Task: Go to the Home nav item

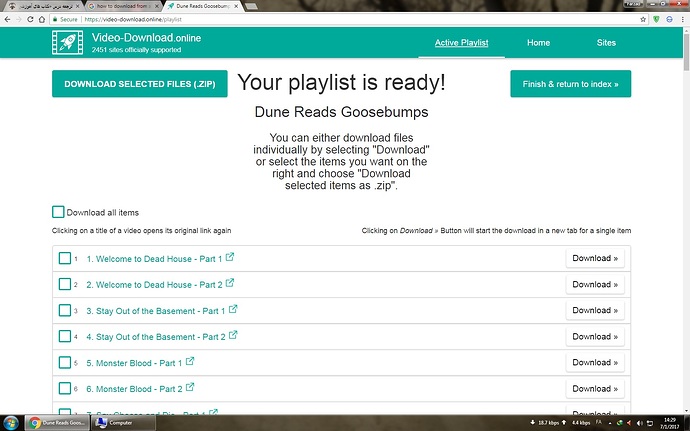Action: 539,43
